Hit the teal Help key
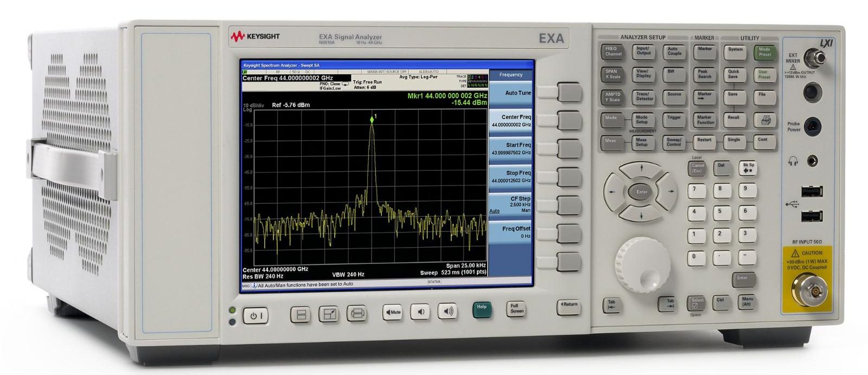The height and width of the screenshot is (375, 868). coord(482,309)
